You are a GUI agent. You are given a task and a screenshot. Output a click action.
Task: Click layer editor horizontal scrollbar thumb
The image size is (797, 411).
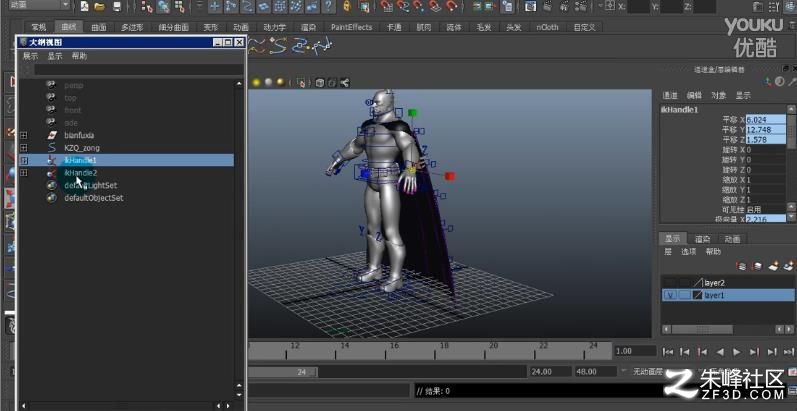(702, 330)
